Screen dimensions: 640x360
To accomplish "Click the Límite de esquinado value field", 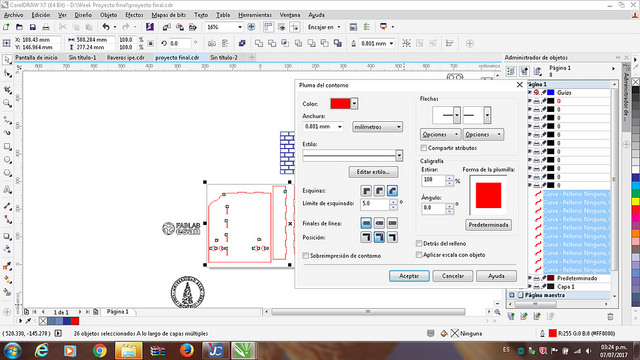I will (x=375, y=204).
